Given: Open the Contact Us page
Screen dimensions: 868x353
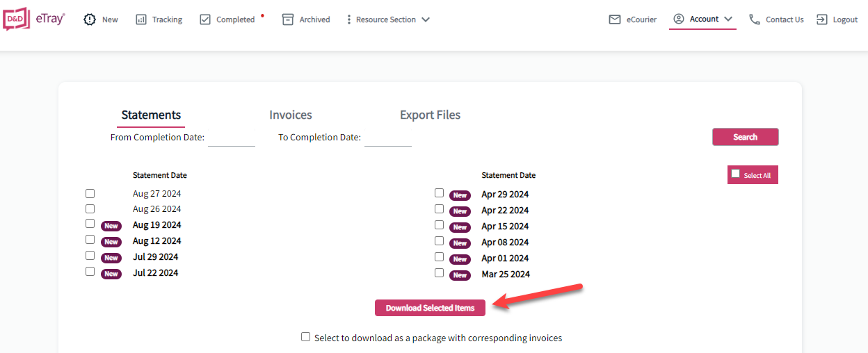Looking at the screenshot, I should [785, 19].
